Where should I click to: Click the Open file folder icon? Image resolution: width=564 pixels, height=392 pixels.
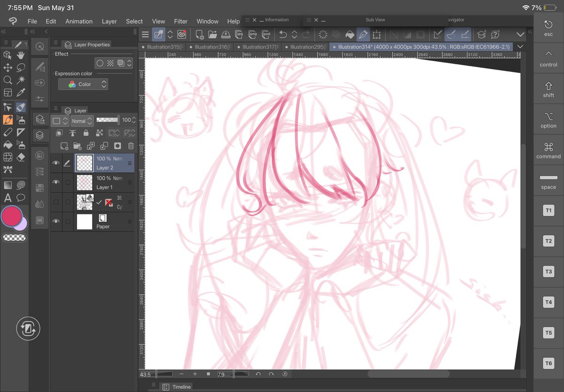tap(212, 34)
